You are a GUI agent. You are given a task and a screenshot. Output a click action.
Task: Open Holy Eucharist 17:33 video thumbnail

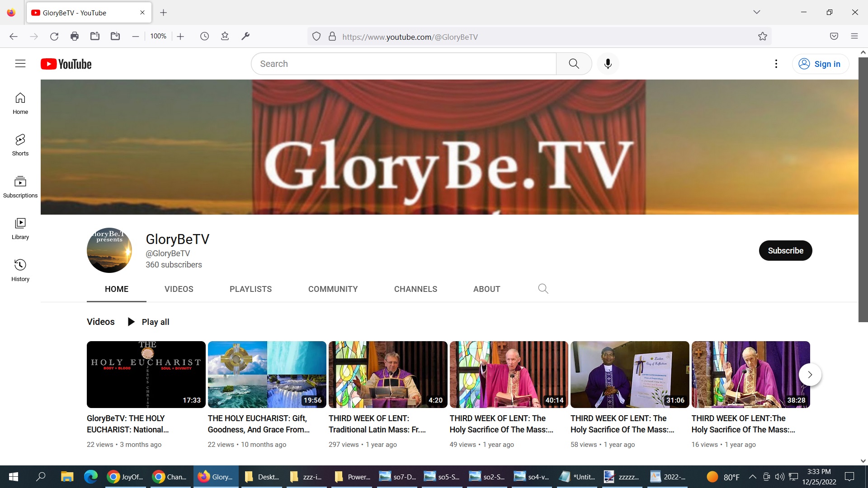[146, 375]
